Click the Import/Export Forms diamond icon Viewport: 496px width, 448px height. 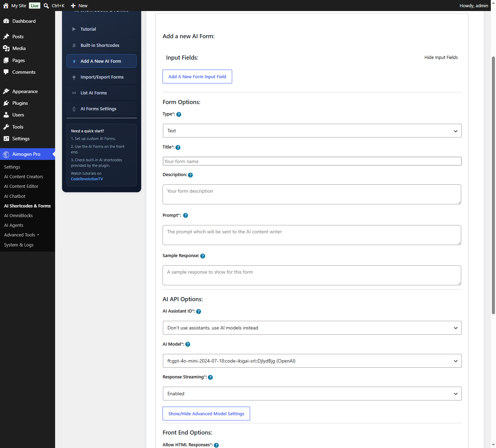74,77
